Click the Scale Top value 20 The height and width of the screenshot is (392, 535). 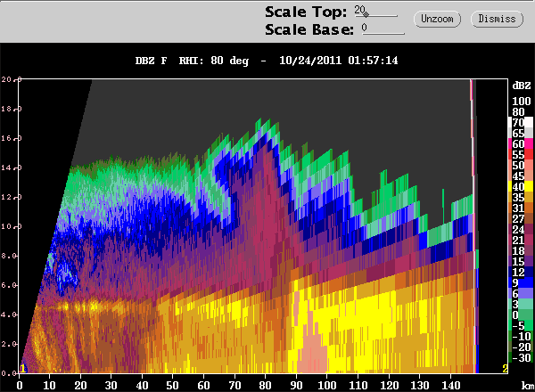click(x=359, y=9)
